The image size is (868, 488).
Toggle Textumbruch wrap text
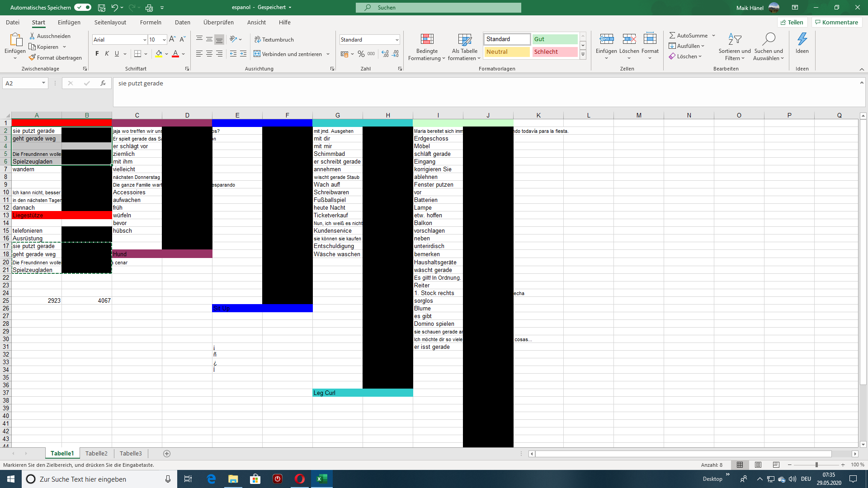tap(274, 39)
